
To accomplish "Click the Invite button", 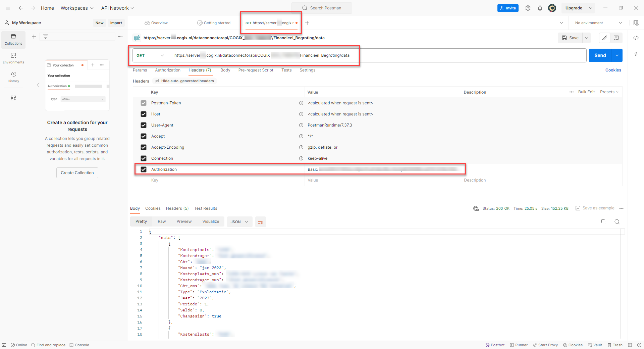I will point(508,8).
